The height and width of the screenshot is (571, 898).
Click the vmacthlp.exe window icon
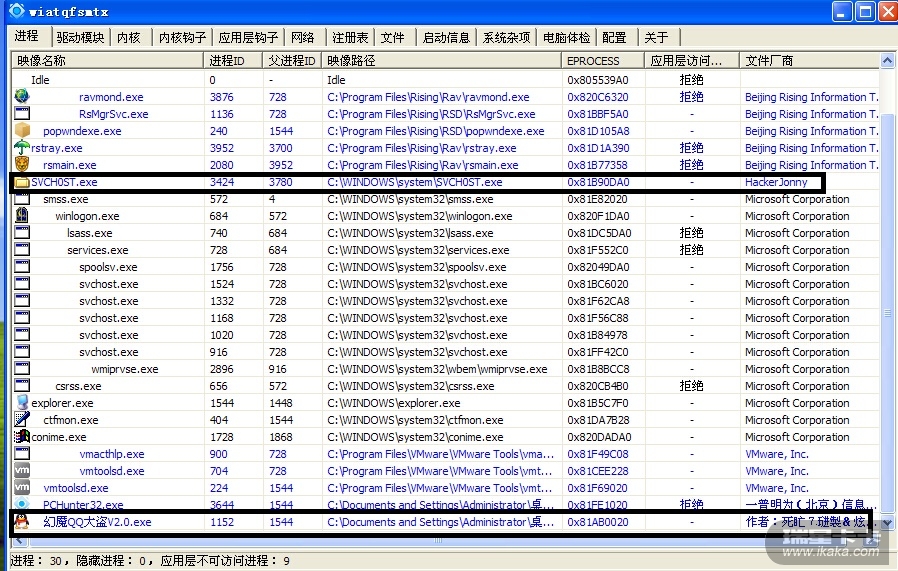pos(22,453)
